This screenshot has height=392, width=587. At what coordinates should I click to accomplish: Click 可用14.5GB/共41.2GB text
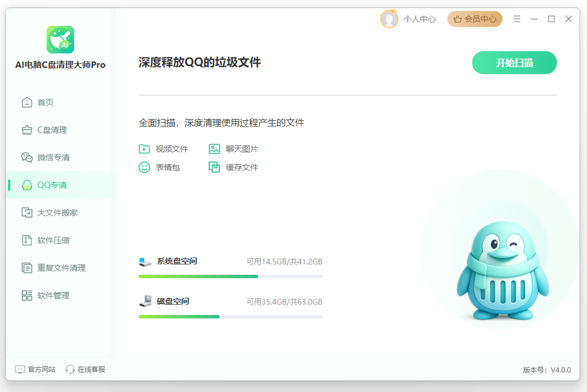tap(284, 262)
